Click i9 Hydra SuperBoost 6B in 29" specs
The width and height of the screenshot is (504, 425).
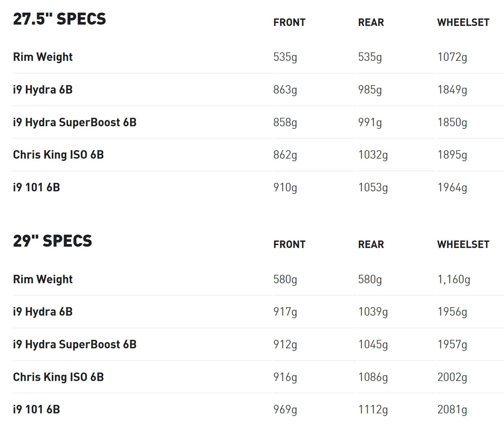75,344
